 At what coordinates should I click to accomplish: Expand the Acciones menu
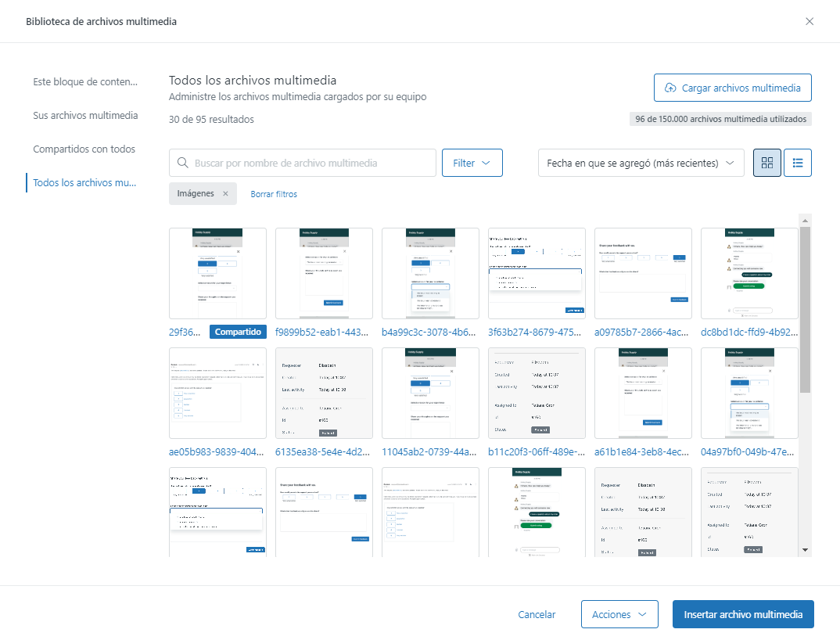point(619,614)
